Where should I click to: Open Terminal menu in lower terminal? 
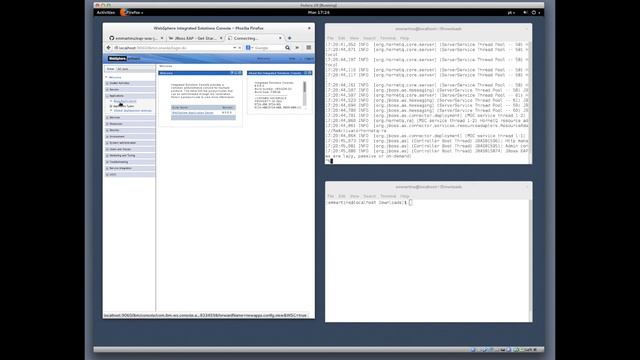pos(388,196)
